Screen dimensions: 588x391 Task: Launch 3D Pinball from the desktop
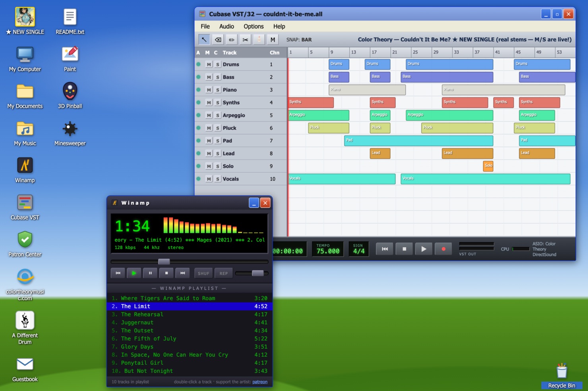(x=70, y=95)
